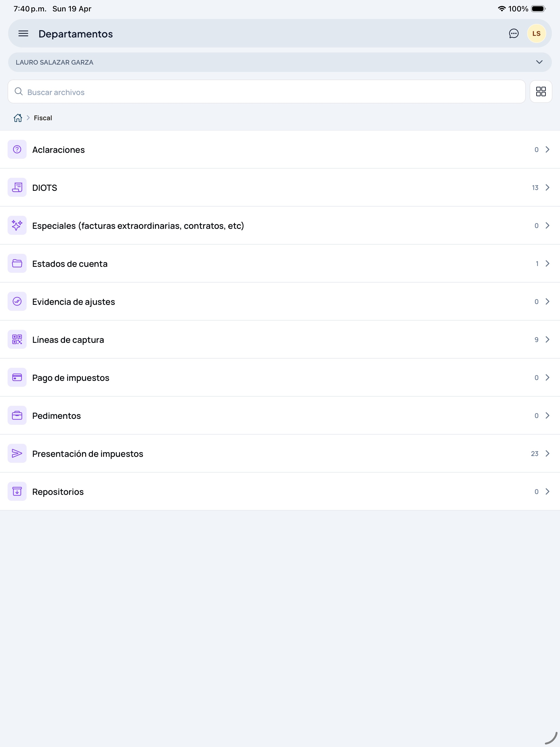The height and width of the screenshot is (747, 560).
Task: Expand Especiales row chevron
Action: coord(548,225)
